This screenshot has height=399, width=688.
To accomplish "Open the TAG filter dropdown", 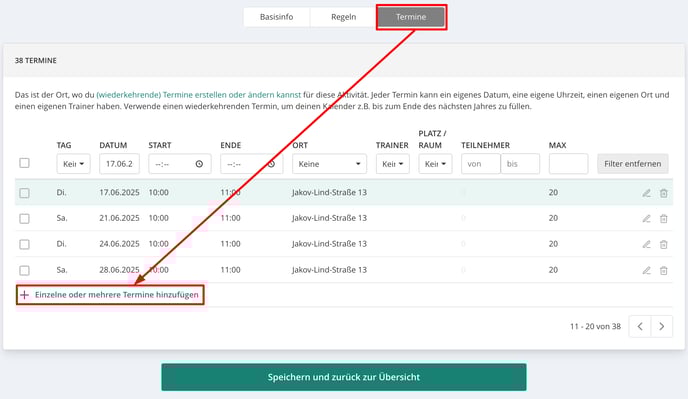I will click(73, 164).
